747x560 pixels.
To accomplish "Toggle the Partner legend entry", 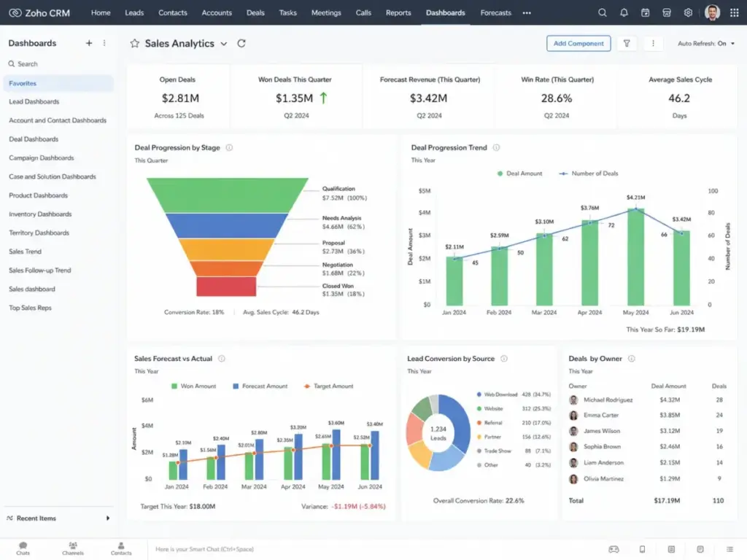I will click(x=514, y=437).
